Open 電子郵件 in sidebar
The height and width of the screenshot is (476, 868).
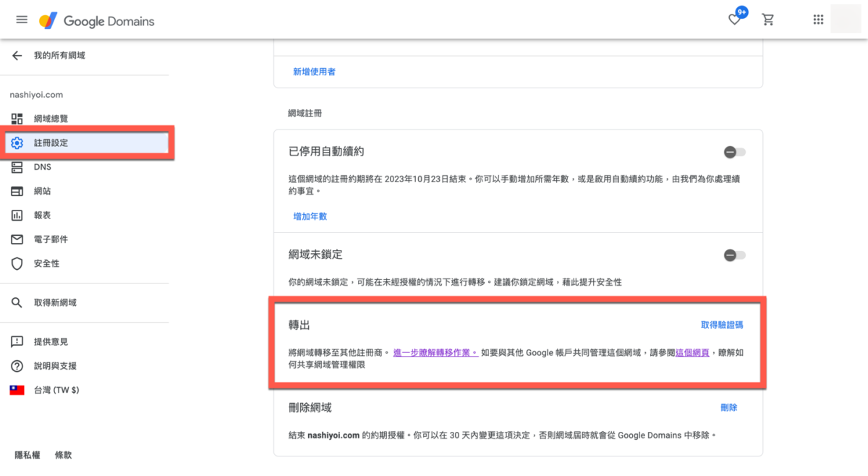[x=85, y=239]
